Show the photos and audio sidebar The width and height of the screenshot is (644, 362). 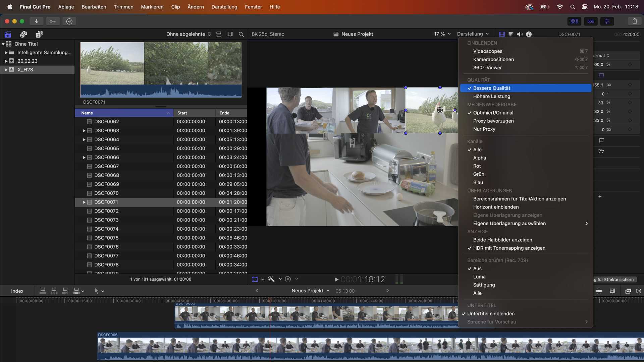click(x=23, y=34)
